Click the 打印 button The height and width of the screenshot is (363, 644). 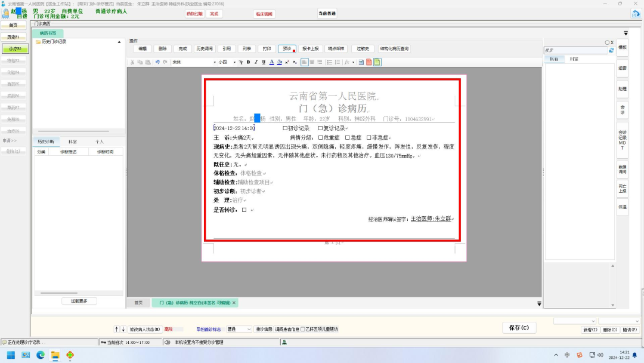[267, 48]
